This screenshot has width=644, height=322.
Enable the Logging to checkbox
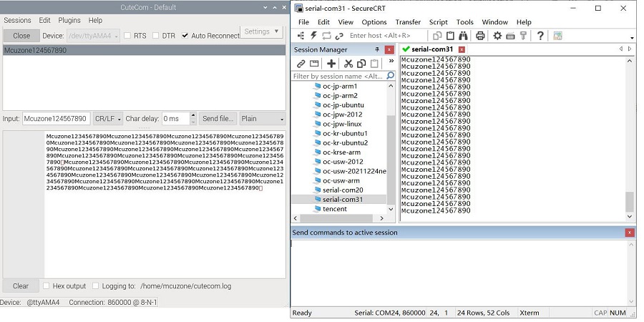pos(96,286)
